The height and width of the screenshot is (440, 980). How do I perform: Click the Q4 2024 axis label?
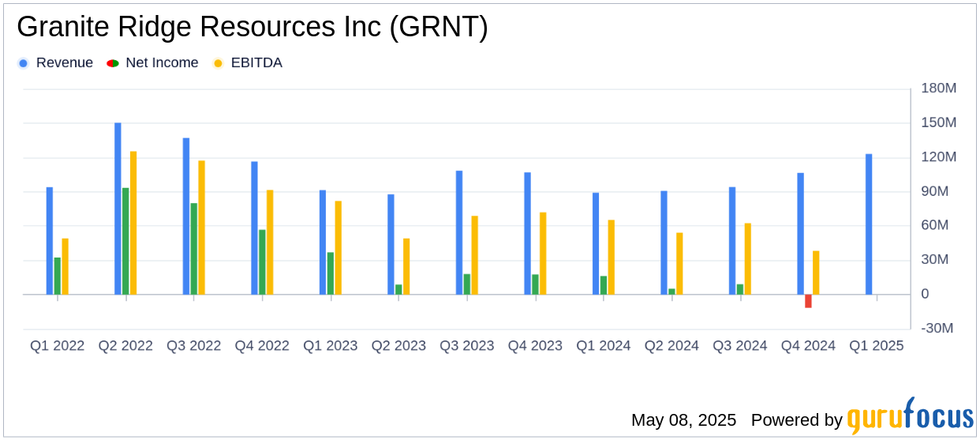click(808, 346)
